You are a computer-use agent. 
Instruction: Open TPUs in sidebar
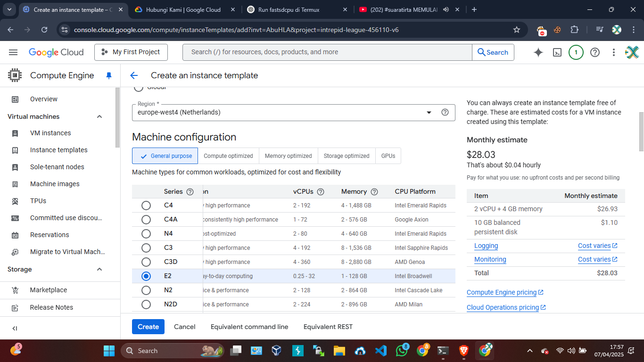[x=38, y=201]
